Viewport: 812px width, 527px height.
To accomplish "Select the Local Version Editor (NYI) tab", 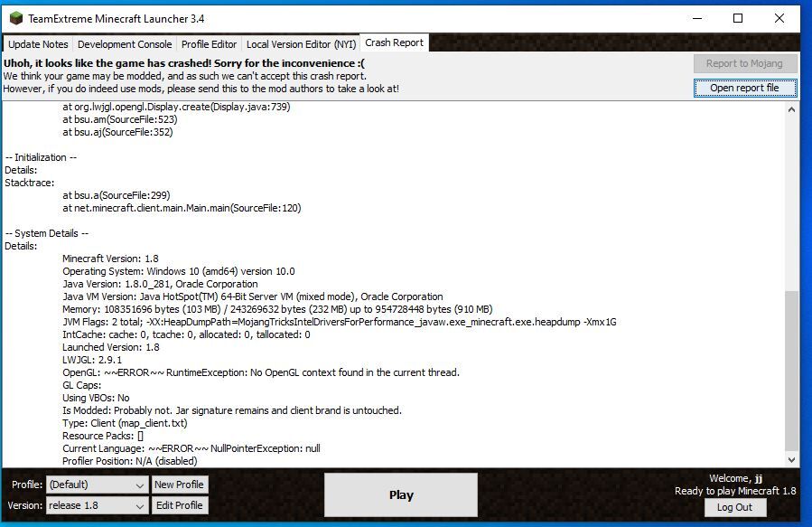I will coord(301,44).
